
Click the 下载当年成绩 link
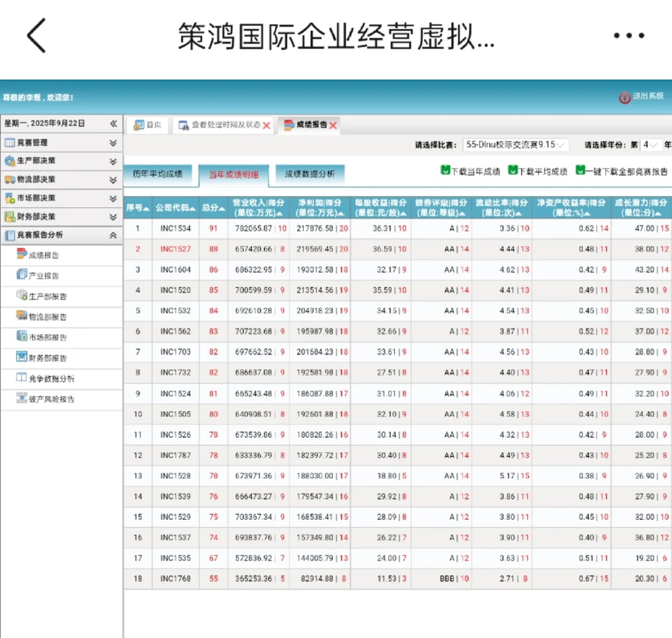tap(475, 172)
